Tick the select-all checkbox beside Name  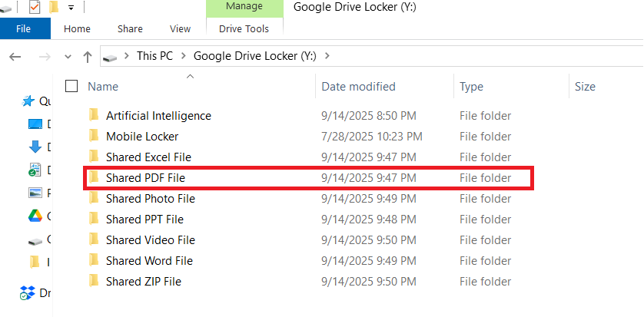point(71,86)
